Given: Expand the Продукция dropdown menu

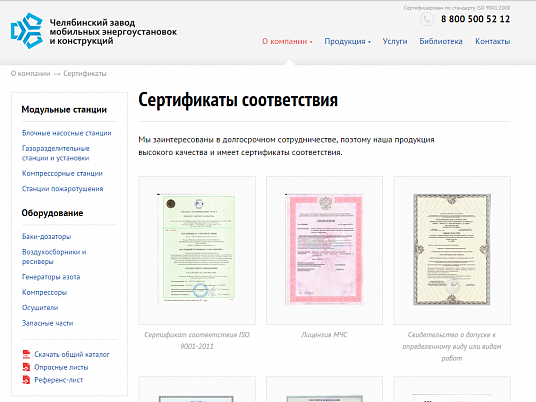Looking at the screenshot, I should [x=348, y=41].
